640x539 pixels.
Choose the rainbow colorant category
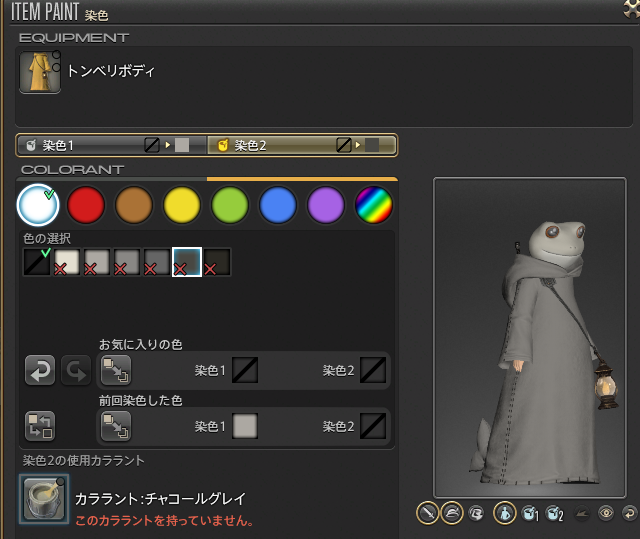pos(374,205)
